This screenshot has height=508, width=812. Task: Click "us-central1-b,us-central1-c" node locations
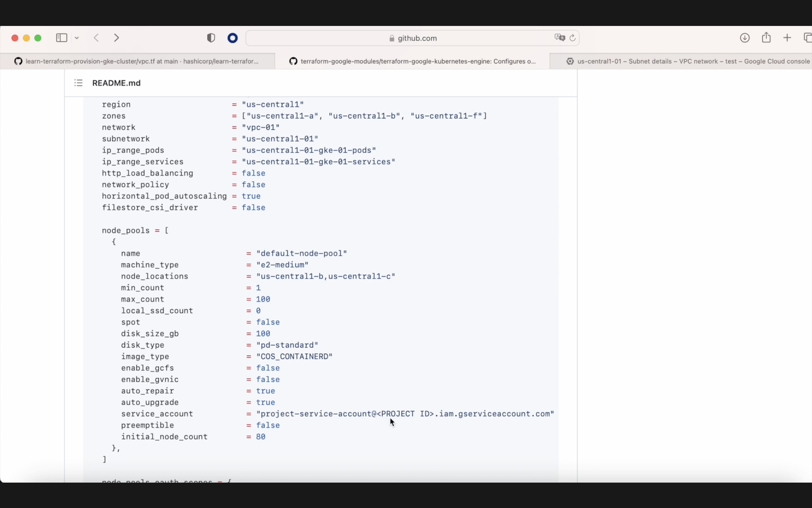[x=326, y=277]
